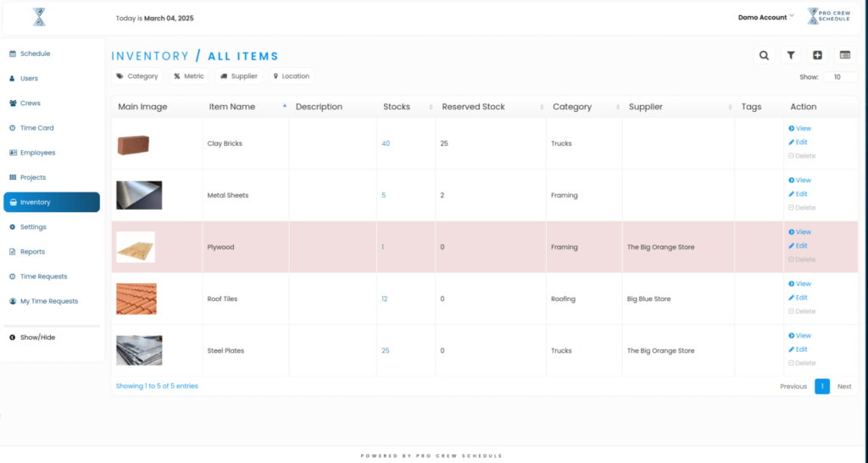
Task: Open the Category tag filter
Action: pyautogui.click(x=137, y=76)
